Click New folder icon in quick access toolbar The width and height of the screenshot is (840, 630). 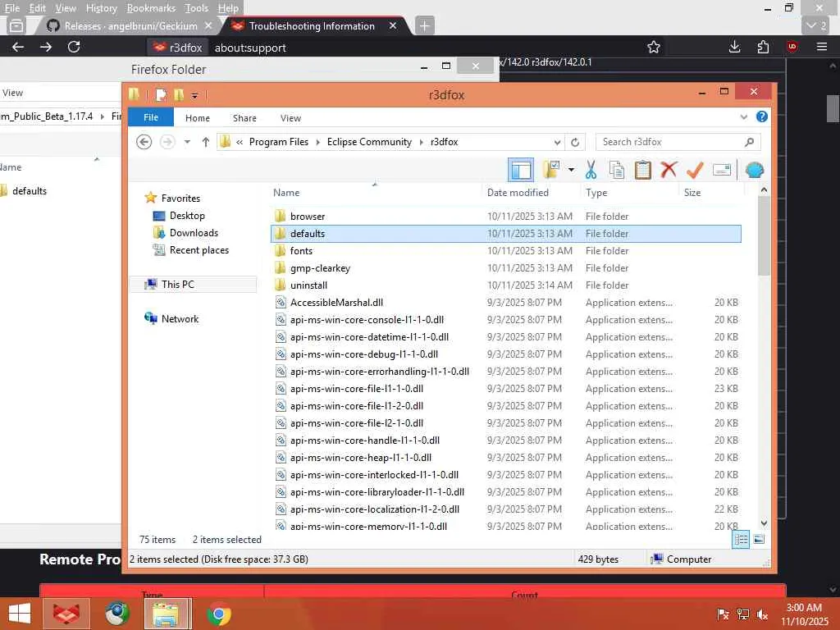178,95
